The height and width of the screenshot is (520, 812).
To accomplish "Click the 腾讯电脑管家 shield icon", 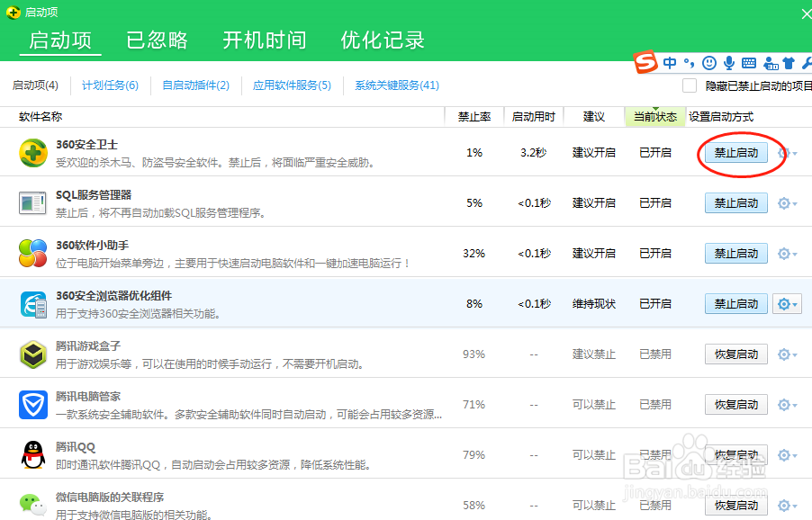I will [x=33, y=405].
